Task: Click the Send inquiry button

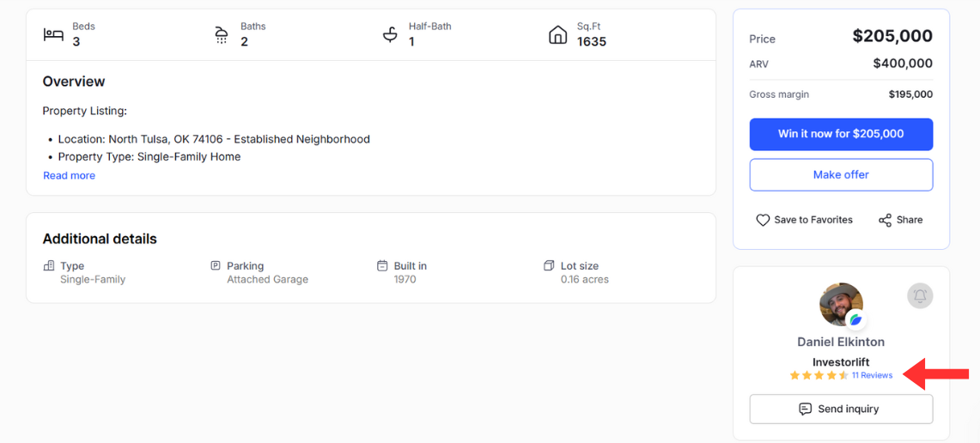Action: tap(841, 410)
